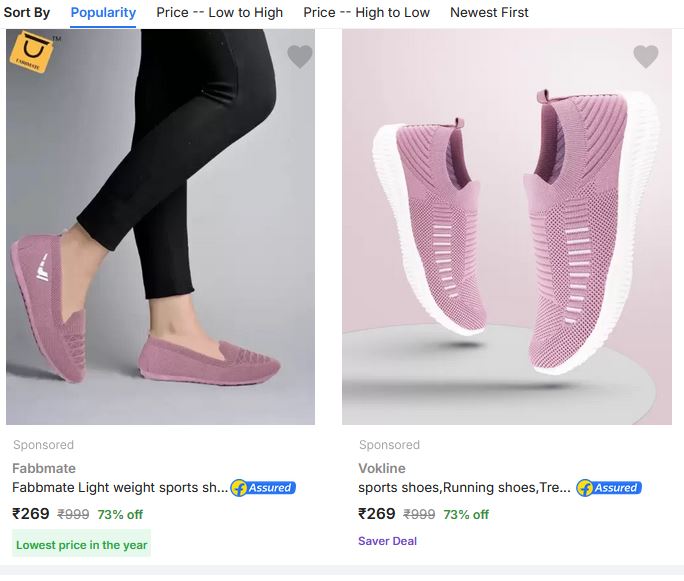Sort by Price -- High to Low
This screenshot has width=684, height=581.
tap(366, 13)
